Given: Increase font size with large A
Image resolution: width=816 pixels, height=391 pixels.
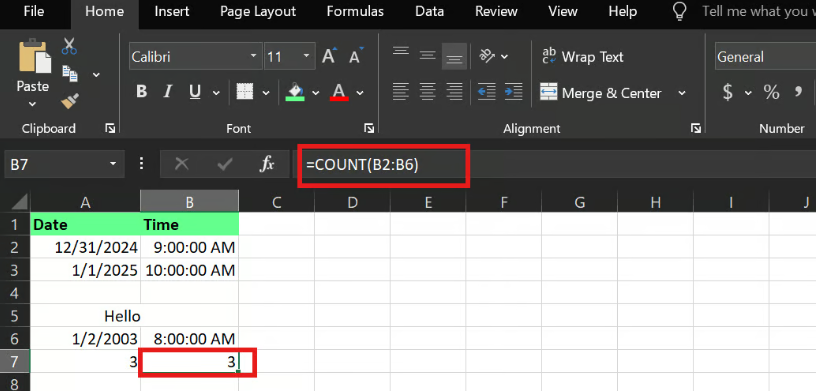Looking at the screenshot, I should tap(329, 56).
